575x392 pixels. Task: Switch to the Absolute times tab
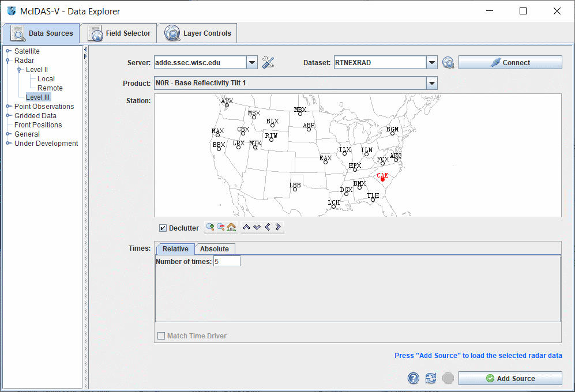click(x=215, y=249)
